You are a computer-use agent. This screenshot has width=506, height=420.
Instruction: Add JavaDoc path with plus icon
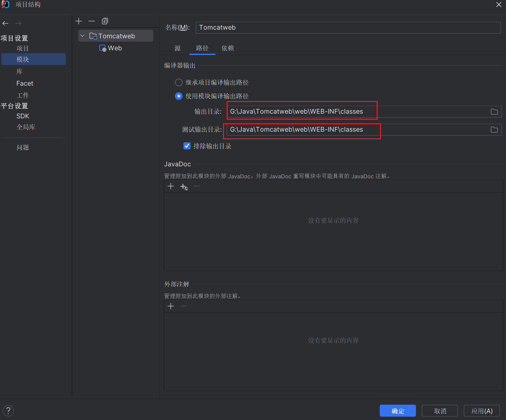(x=171, y=186)
